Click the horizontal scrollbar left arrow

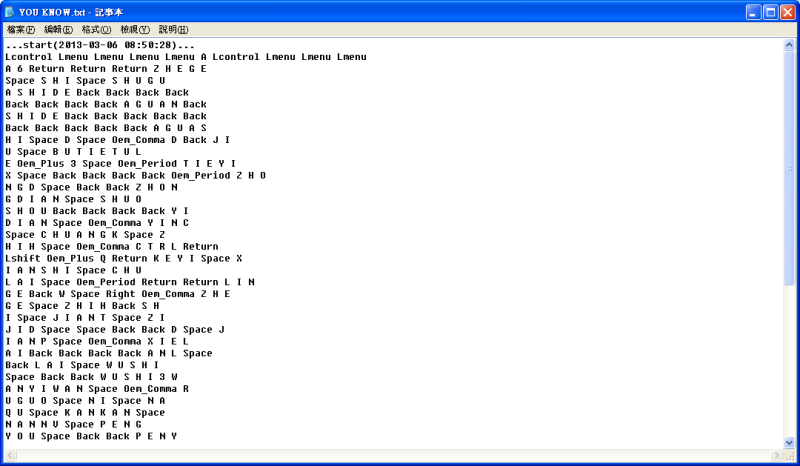[10, 455]
